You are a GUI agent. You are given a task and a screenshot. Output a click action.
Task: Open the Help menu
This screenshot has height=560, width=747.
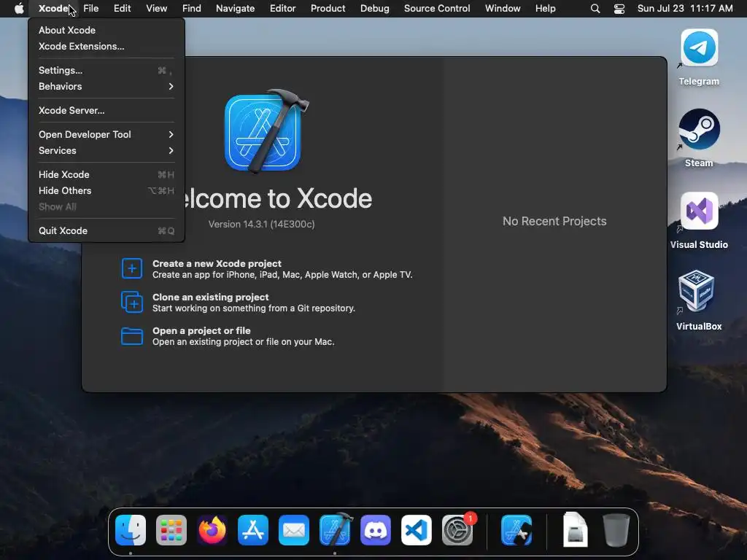545,8
